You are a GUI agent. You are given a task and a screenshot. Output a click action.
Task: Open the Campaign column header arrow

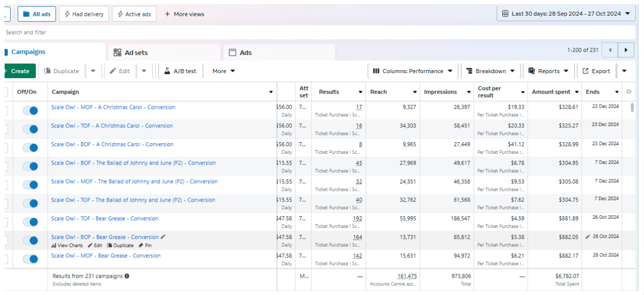pos(271,92)
